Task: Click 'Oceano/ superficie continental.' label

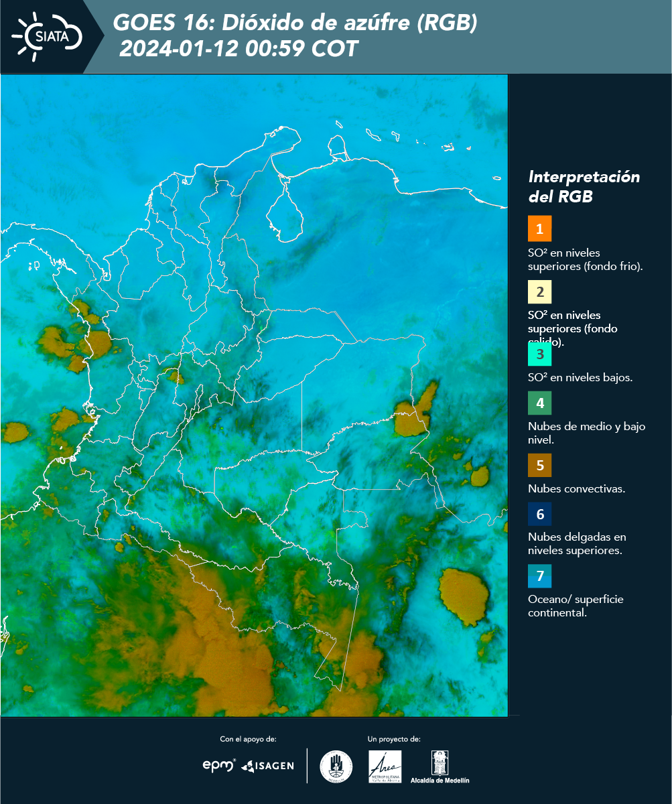Action: pos(576,606)
